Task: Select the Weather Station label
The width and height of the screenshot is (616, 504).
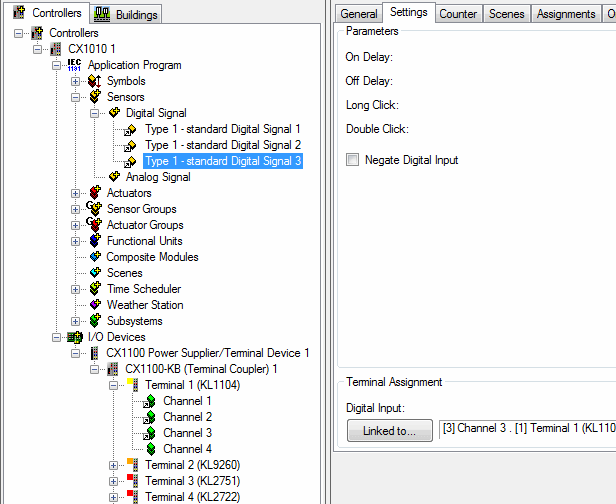Action: [x=145, y=305]
